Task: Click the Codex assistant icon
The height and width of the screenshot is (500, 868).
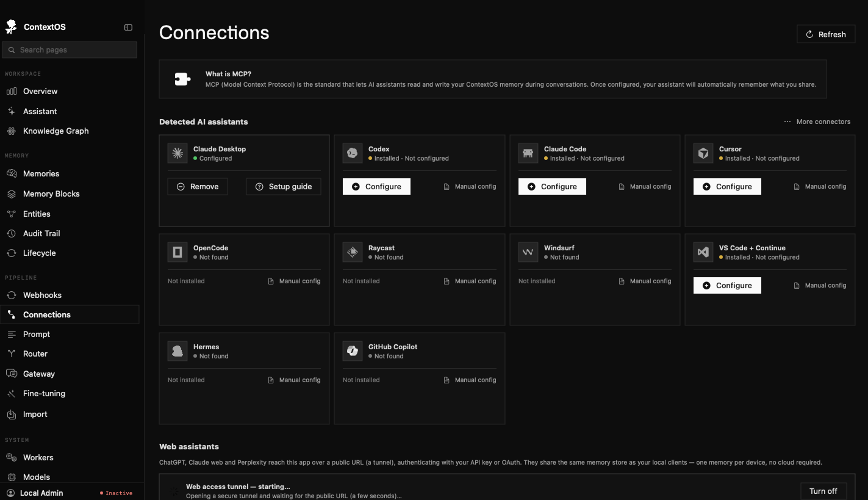Action: click(x=353, y=153)
